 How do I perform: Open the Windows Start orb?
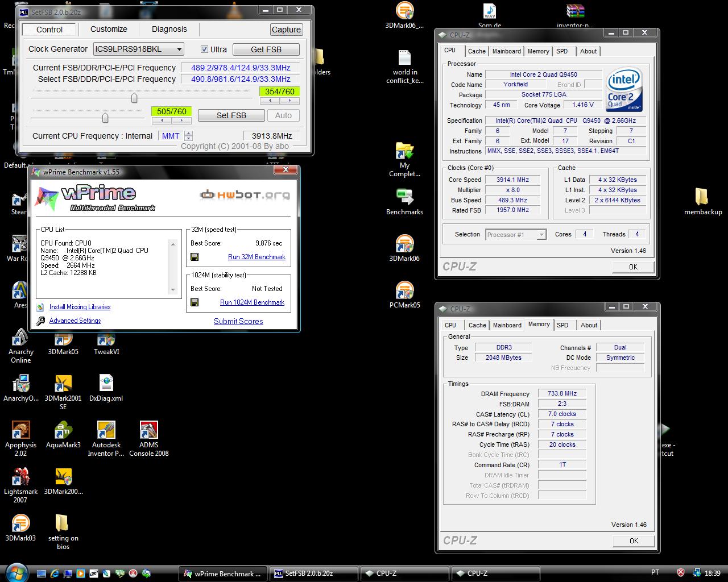(x=15, y=572)
